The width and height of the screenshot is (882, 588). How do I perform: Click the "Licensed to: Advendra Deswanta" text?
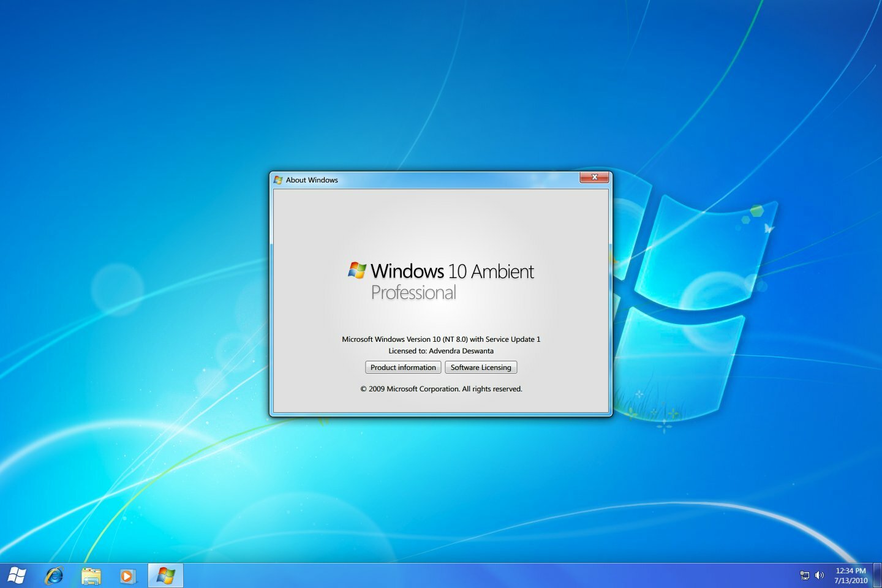coord(441,351)
